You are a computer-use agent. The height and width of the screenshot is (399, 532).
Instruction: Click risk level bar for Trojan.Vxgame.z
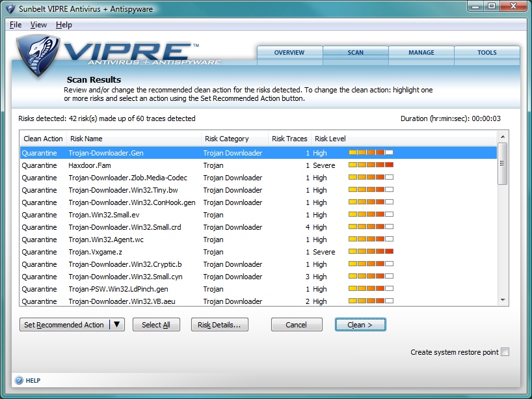coord(371,252)
